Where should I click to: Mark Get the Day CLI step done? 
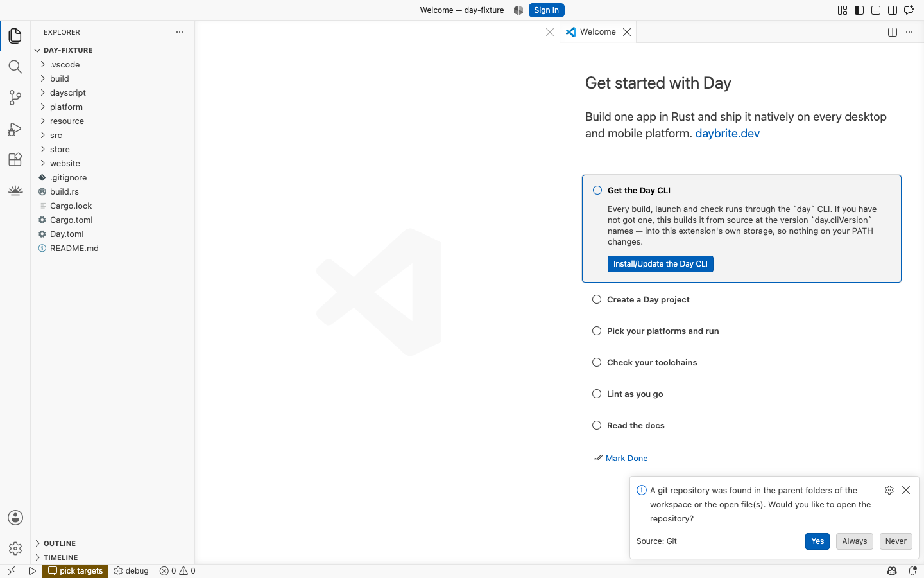(597, 190)
